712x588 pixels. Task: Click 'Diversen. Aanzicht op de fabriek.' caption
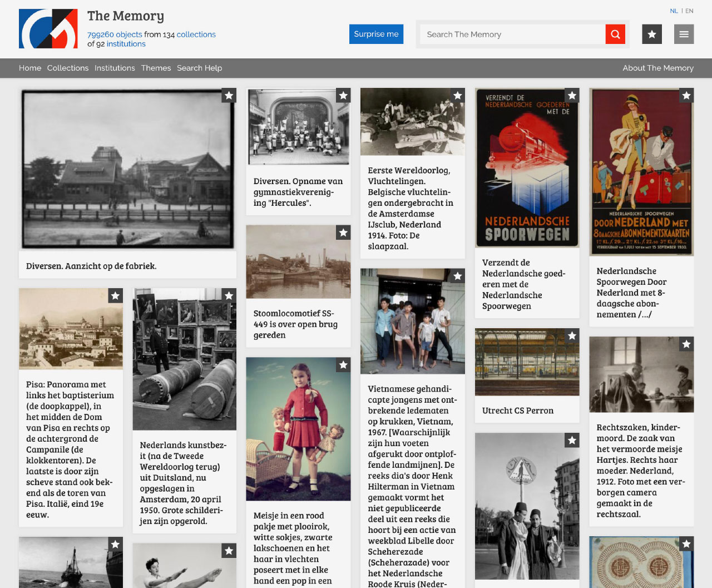tap(91, 266)
